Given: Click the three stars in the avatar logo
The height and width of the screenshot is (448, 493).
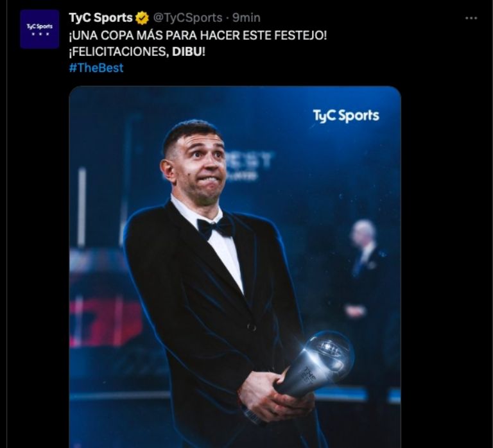Looking at the screenshot, I should (40, 34).
